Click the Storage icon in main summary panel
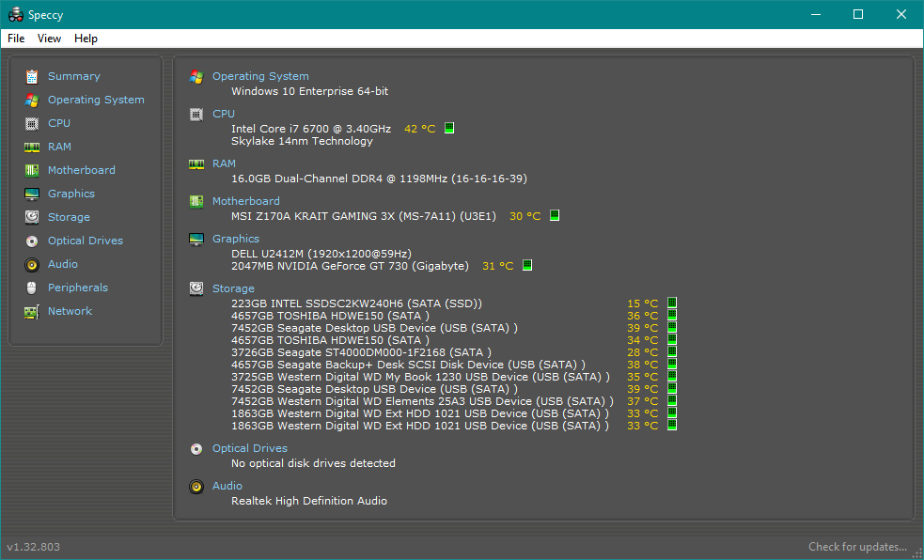Screen dimensions: 924x560 (196, 288)
